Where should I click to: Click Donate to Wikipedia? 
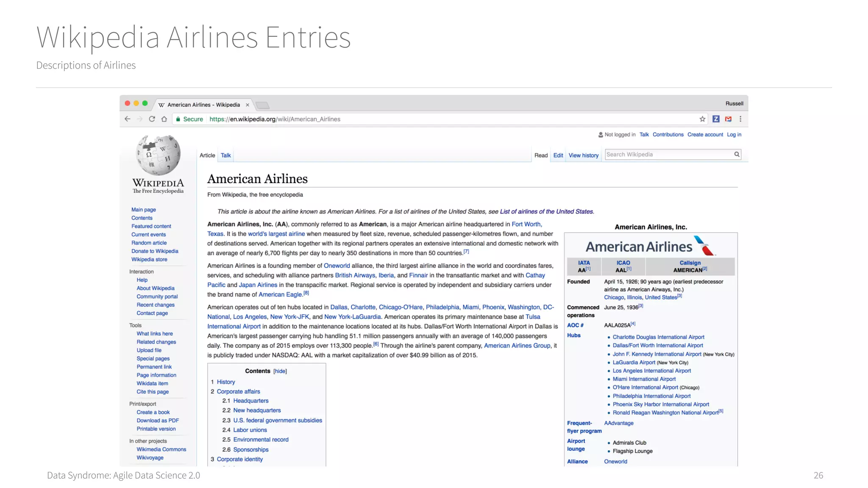[155, 251]
